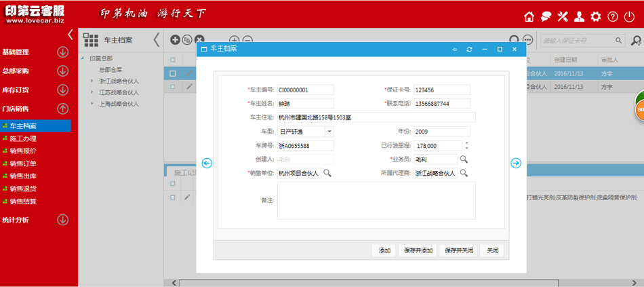Go to previous record with left arrow
The width and height of the screenshot is (644, 287).
(x=207, y=164)
